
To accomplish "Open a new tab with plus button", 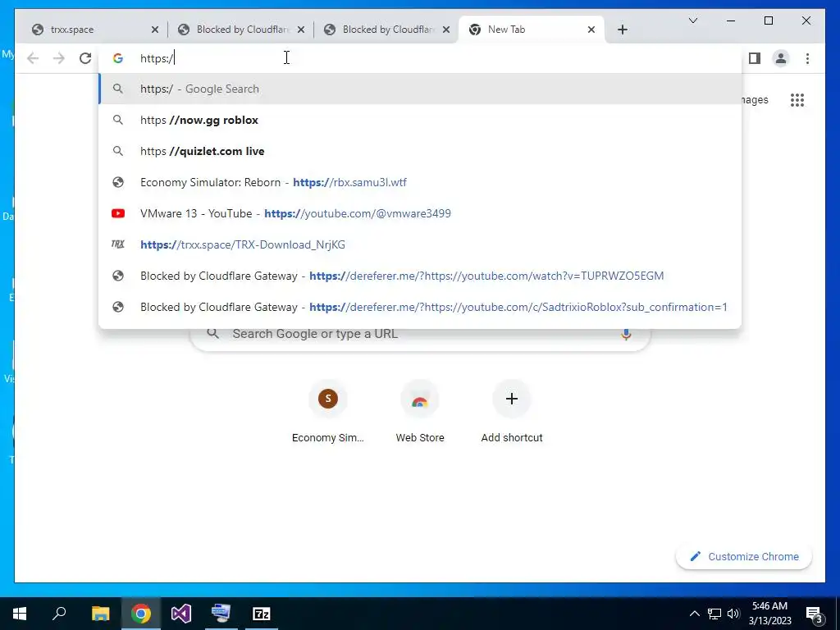I will tap(622, 30).
